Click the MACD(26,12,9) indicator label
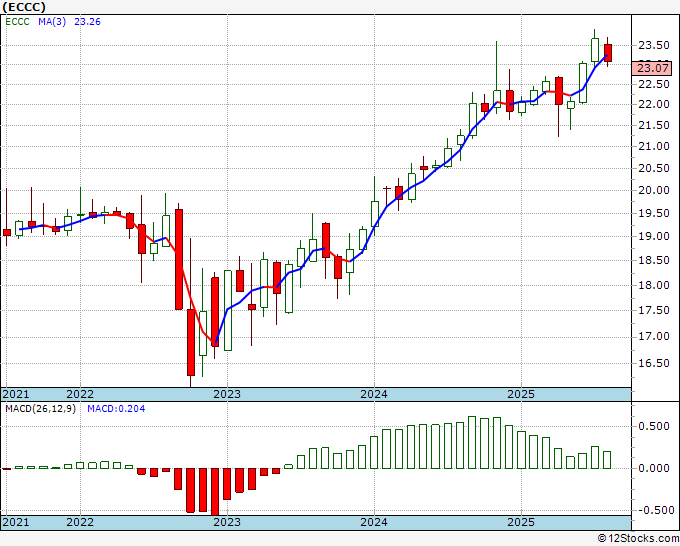Viewport: 680px width, 546px height. click(40, 409)
